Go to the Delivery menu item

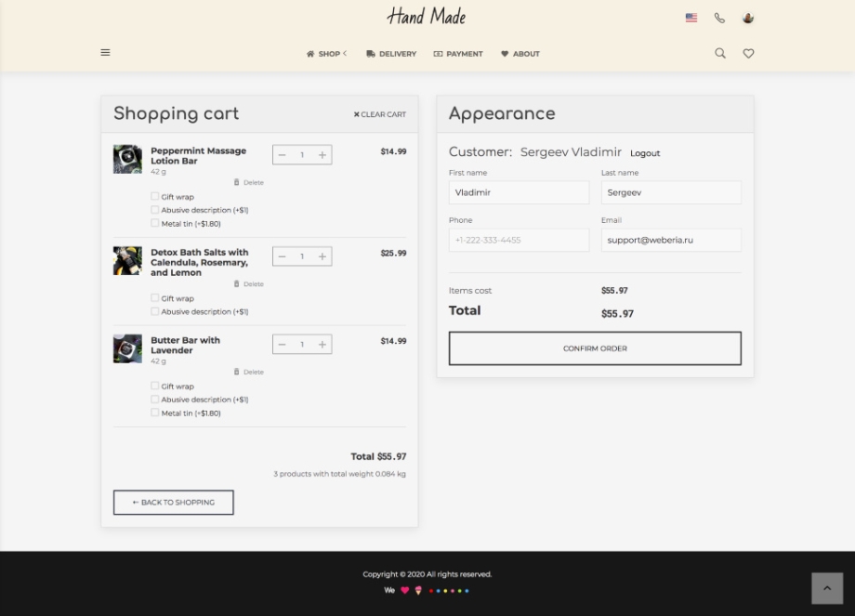click(x=391, y=54)
